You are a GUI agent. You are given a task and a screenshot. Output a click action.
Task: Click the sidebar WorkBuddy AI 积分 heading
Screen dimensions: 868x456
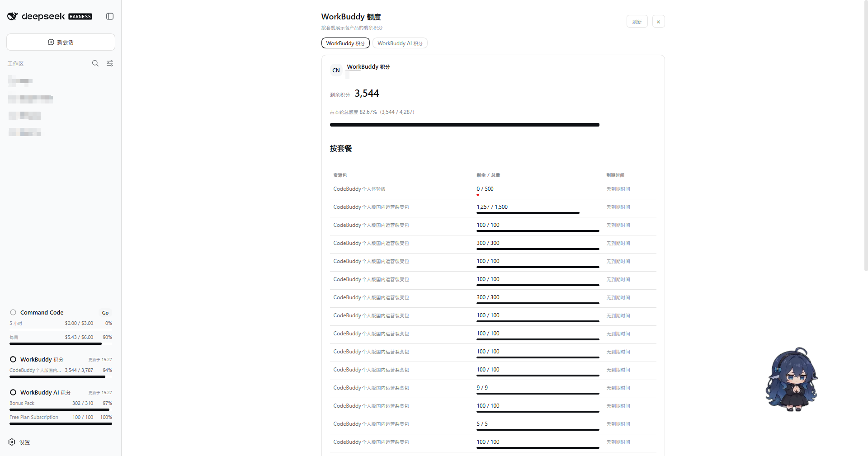(x=46, y=393)
